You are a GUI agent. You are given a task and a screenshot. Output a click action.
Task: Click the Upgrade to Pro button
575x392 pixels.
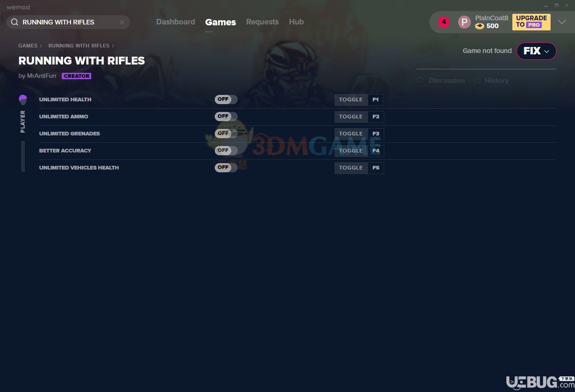[x=531, y=22]
